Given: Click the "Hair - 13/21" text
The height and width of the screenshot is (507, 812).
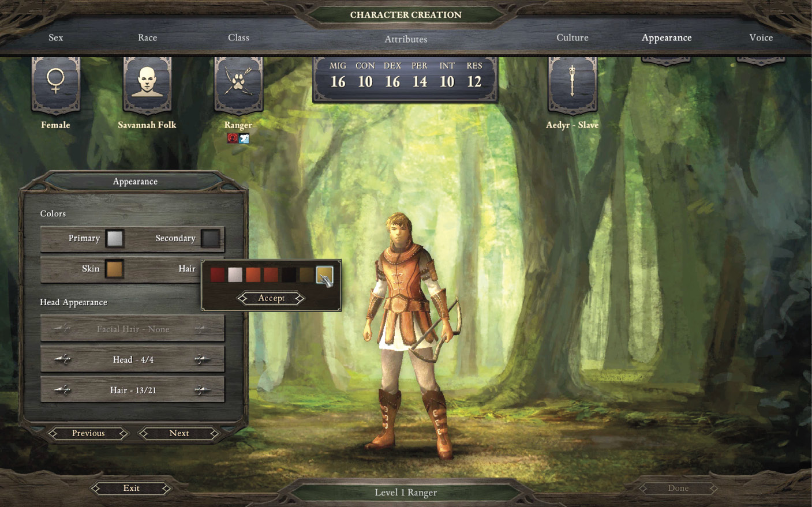Looking at the screenshot, I should point(133,390).
